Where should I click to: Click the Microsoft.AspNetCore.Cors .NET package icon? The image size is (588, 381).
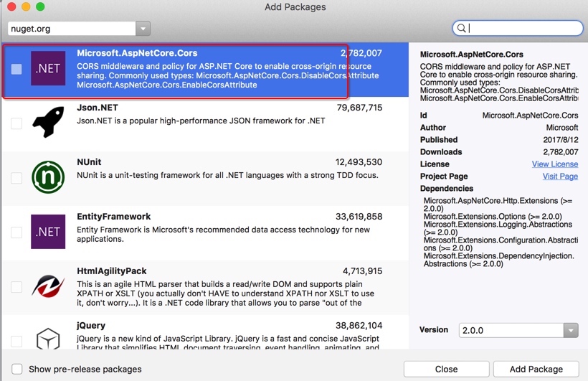pyautogui.click(x=48, y=68)
